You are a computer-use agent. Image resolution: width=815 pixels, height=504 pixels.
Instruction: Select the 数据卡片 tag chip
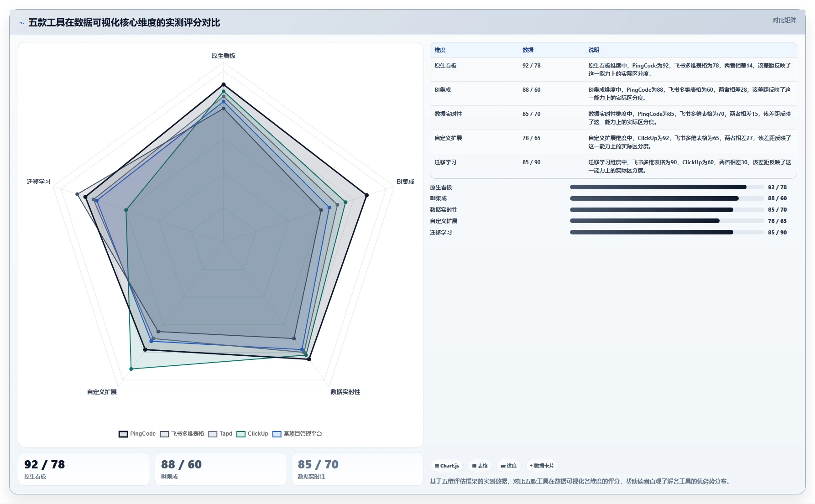click(x=542, y=466)
